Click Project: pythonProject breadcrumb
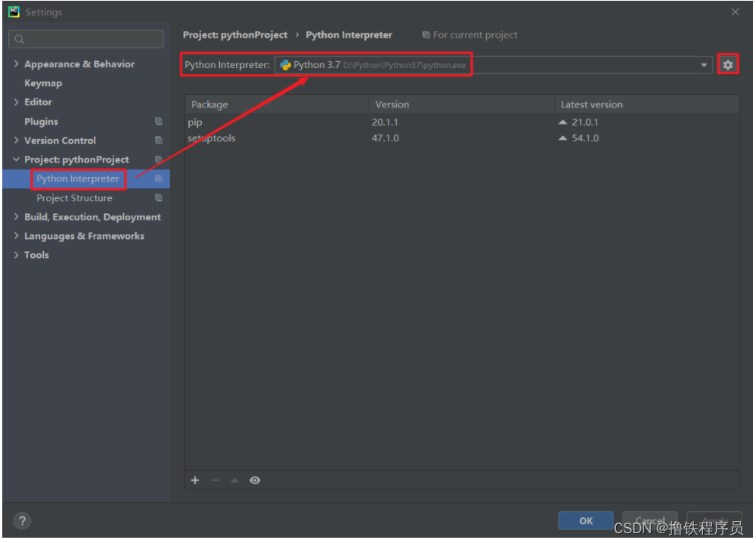Image resolution: width=756 pixels, height=543 pixels. pyautogui.click(x=235, y=35)
